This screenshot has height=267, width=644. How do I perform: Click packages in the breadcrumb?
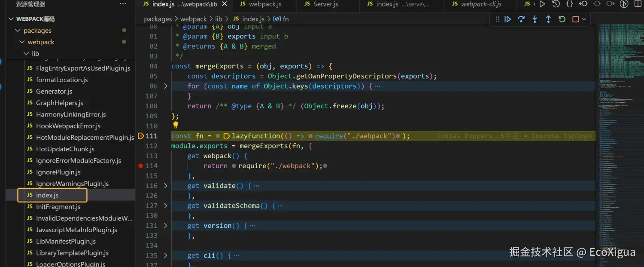coord(158,19)
